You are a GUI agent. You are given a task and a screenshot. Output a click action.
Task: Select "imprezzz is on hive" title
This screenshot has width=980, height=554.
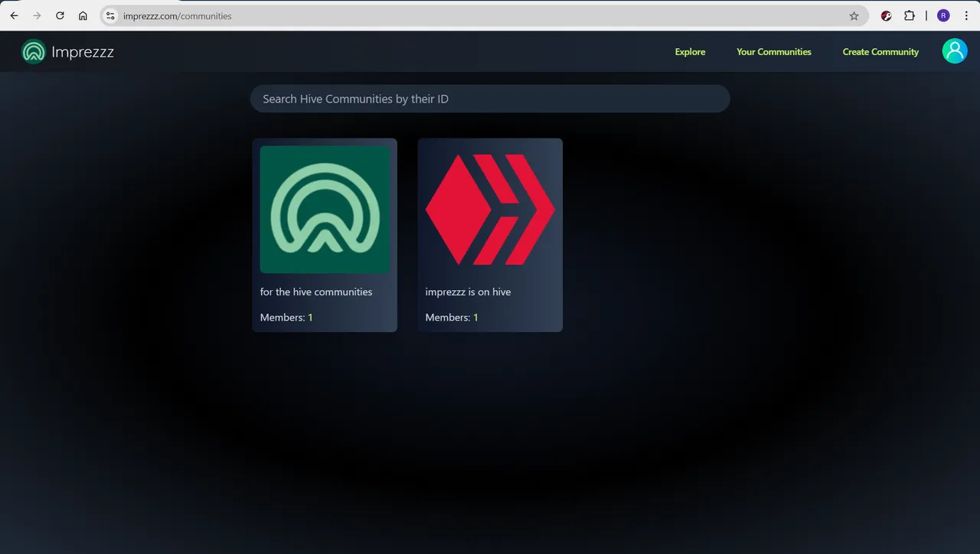(468, 292)
